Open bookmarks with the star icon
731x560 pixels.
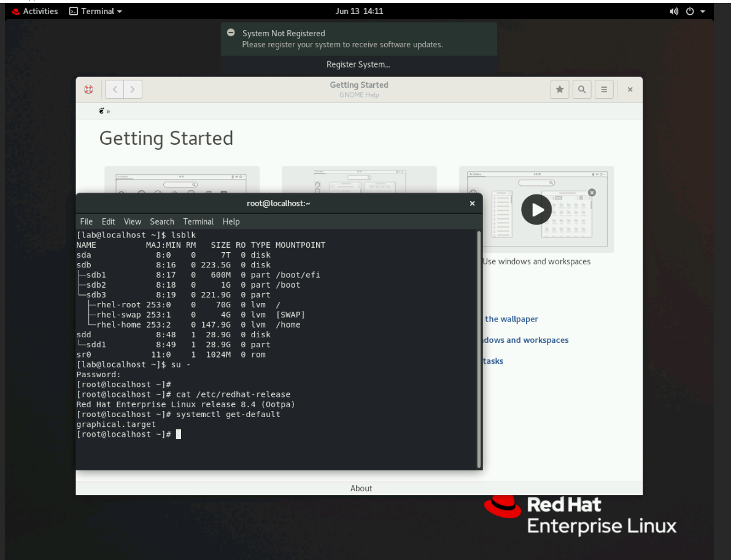559,89
